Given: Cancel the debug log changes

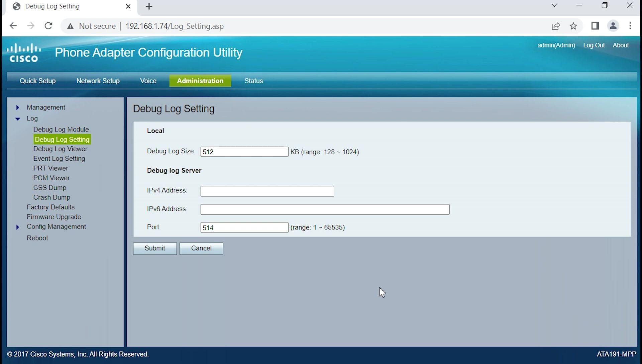Looking at the screenshot, I should tap(201, 248).
